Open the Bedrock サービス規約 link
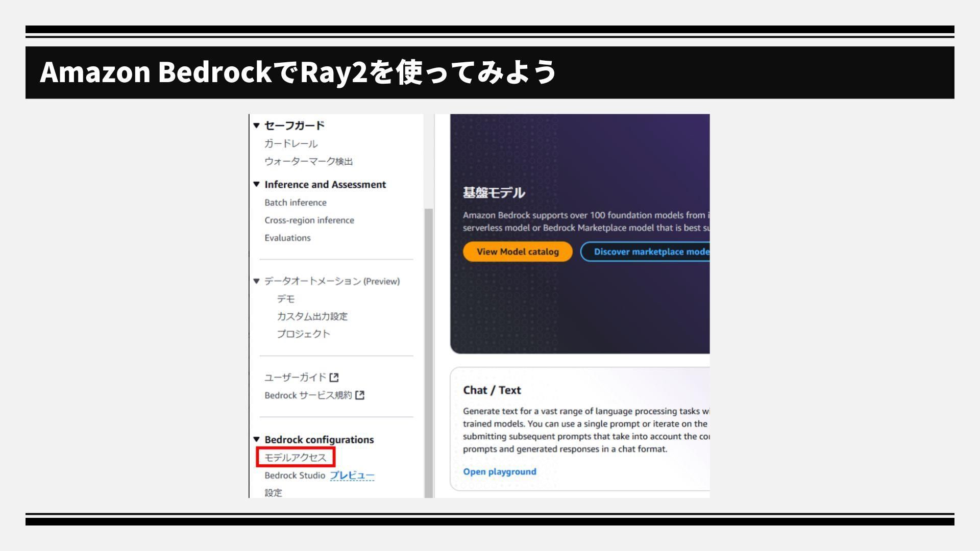The width and height of the screenshot is (980, 551). click(308, 395)
